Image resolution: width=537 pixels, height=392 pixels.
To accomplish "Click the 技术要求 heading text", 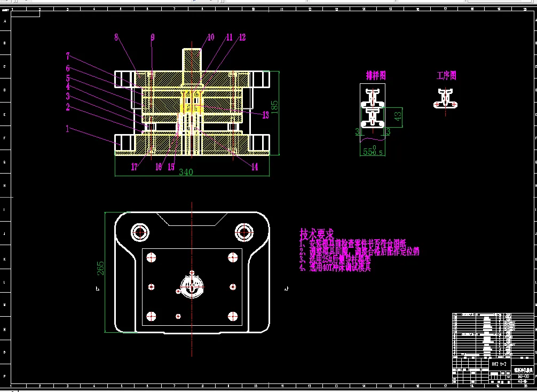I will tap(317, 234).
